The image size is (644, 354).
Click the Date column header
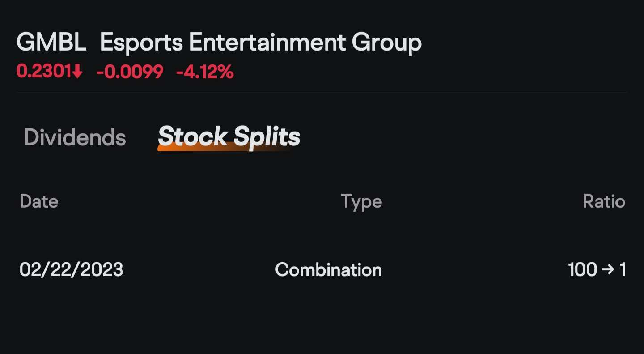click(39, 201)
